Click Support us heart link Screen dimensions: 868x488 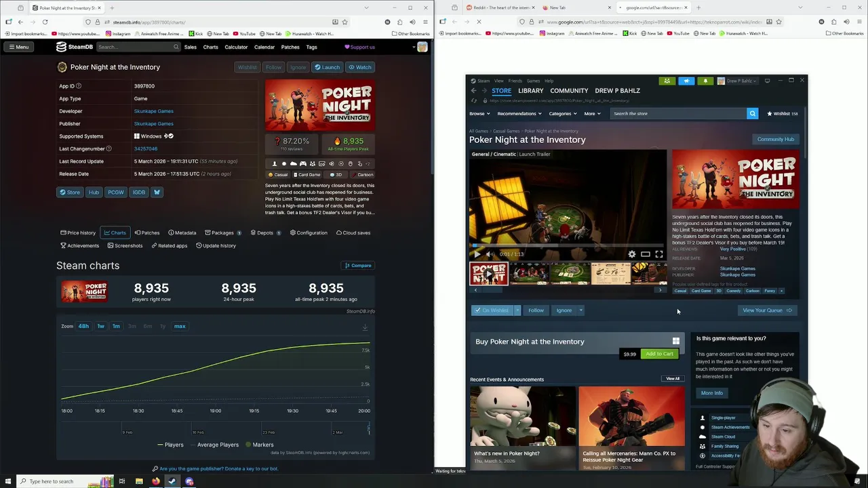359,47
